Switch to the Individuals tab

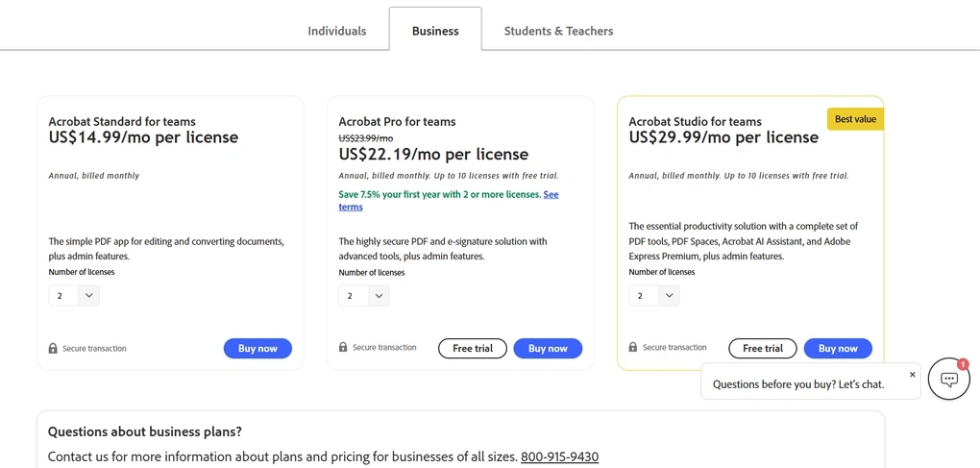pos(337,31)
